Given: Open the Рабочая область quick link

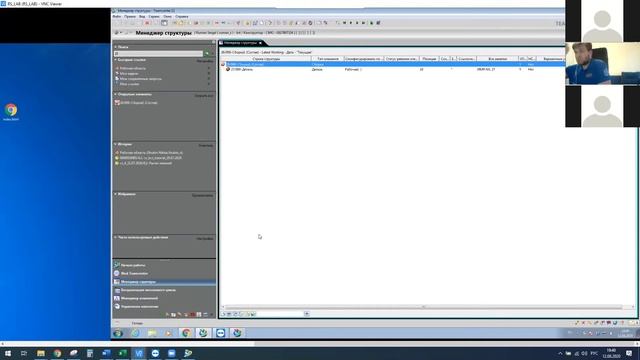Looking at the screenshot, I should [132, 68].
